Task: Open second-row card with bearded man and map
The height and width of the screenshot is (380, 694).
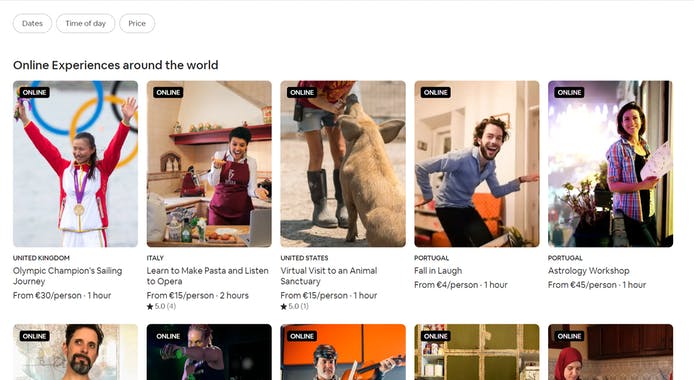Action: click(75, 352)
